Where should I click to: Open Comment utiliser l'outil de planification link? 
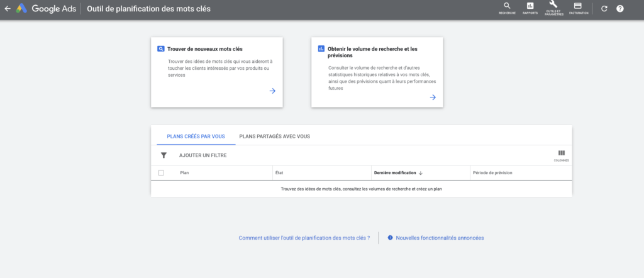click(304, 238)
